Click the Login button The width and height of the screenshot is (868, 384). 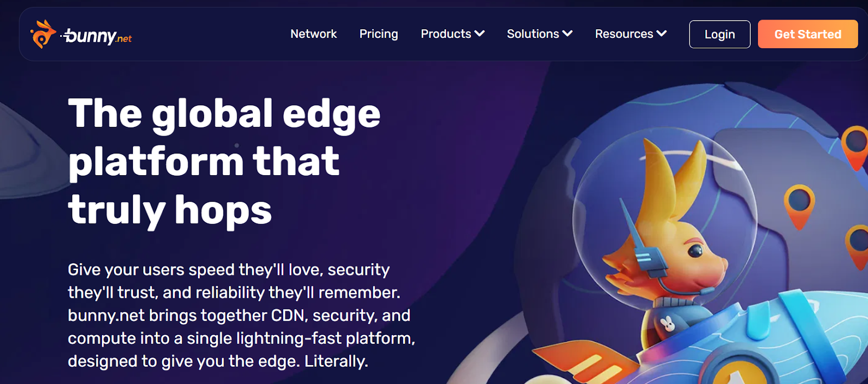719,34
